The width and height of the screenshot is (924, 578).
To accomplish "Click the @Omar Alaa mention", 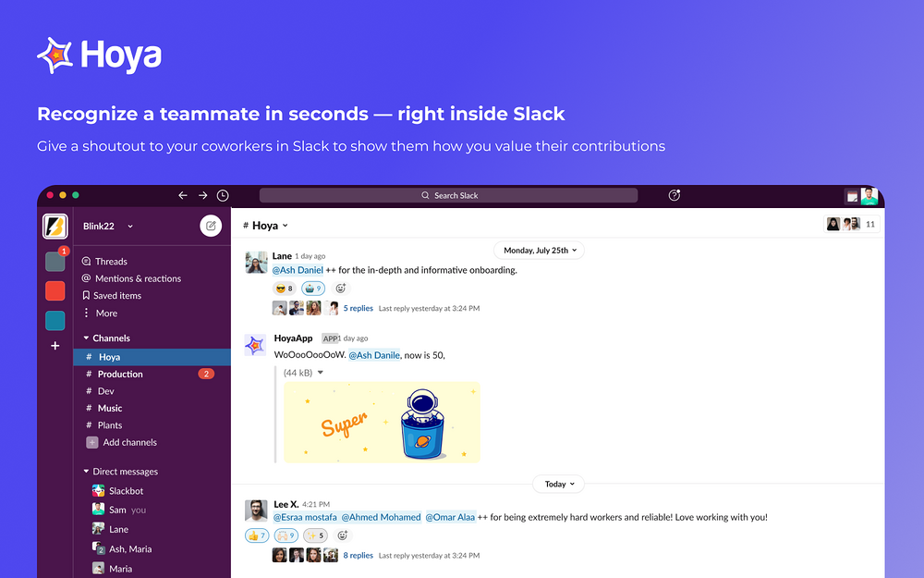I will pyautogui.click(x=450, y=517).
